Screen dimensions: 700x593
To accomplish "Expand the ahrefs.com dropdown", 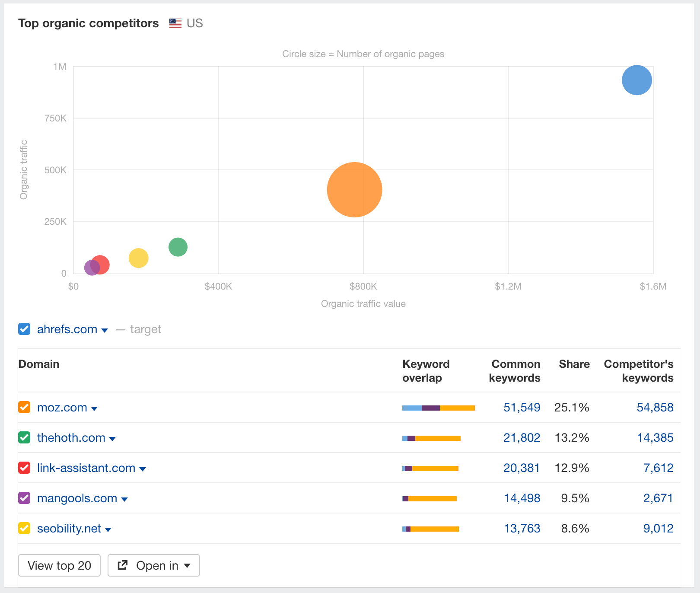I will pos(104,330).
